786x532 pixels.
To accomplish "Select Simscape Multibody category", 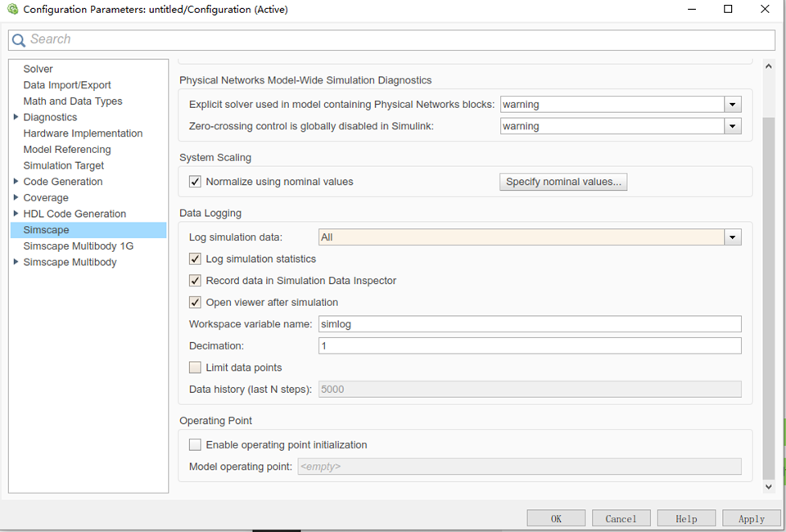I will [x=70, y=262].
